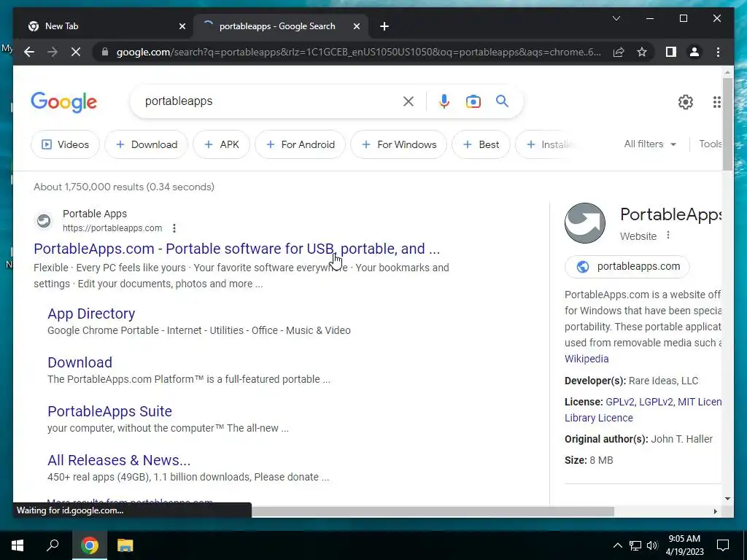Click the browser forward arrow
Viewport: 747px width, 560px height.
[53, 52]
